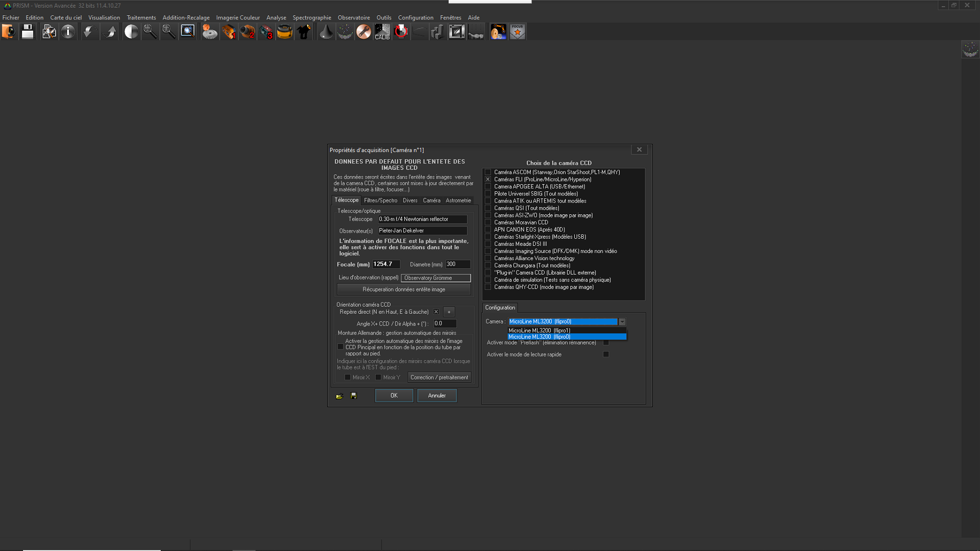The width and height of the screenshot is (980, 551).
Task: Click Récuperation données entête image button
Action: tap(403, 289)
